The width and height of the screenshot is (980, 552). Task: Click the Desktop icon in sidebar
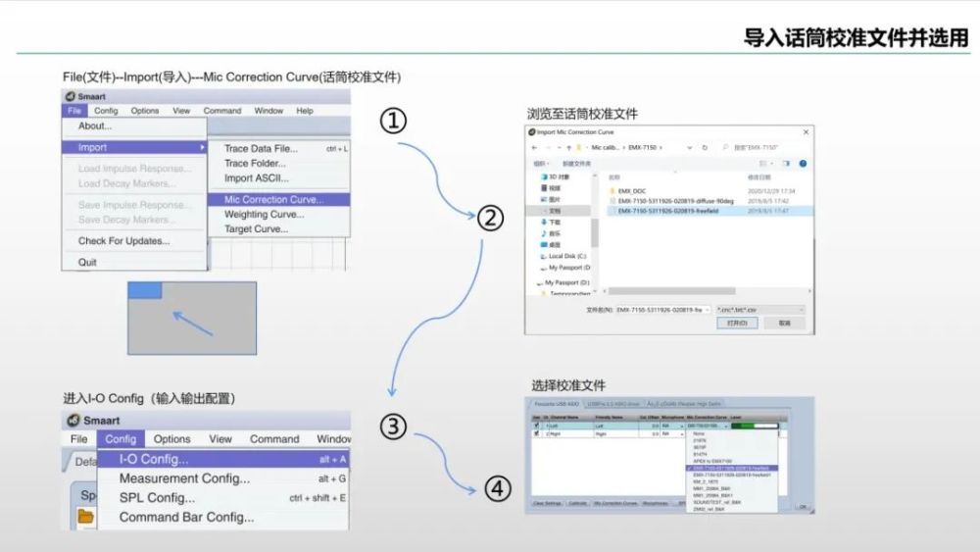coord(544,244)
